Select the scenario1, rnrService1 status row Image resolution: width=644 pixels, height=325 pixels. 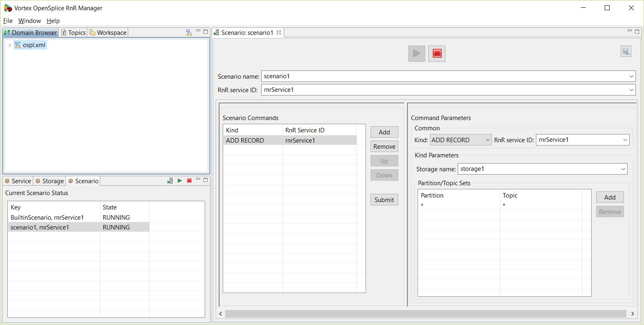coord(79,227)
